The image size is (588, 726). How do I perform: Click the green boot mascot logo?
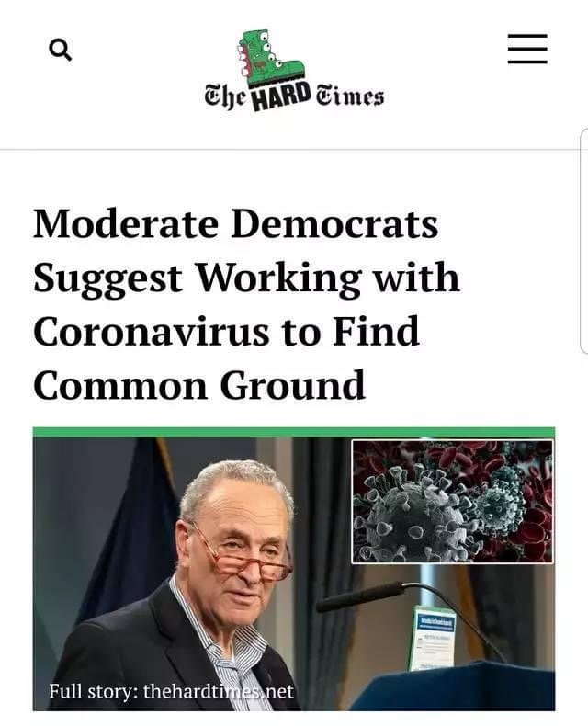(x=271, y=59)
